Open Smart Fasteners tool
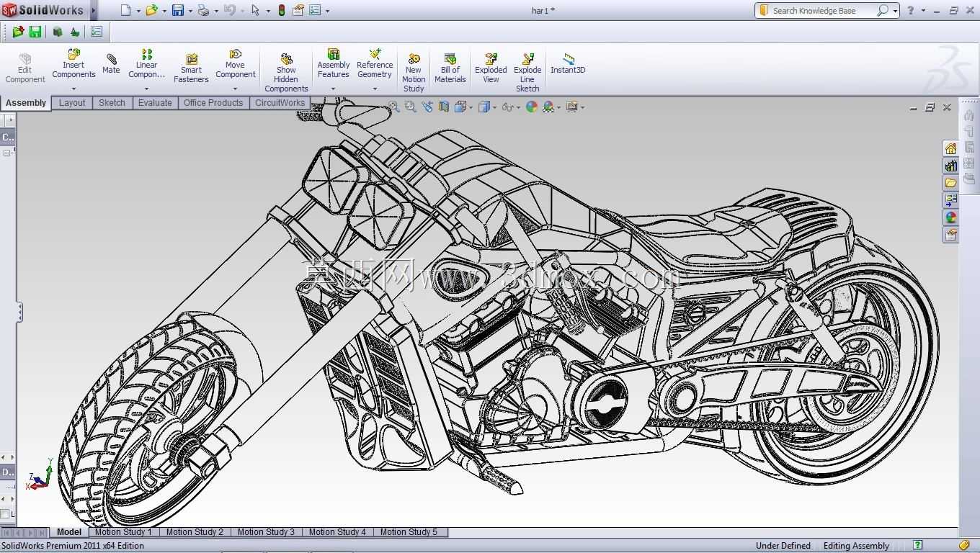Image resolution: width=980 pixels, height=553 pixels. pyautogui.click(x=191, y=68)
